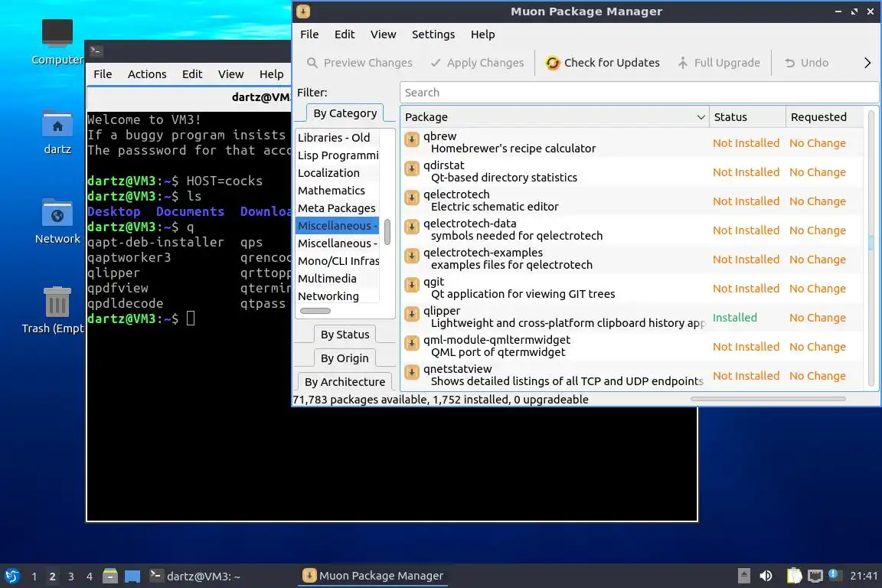
Task: Click the qnetstatview package icon
Action: [412, 373]
